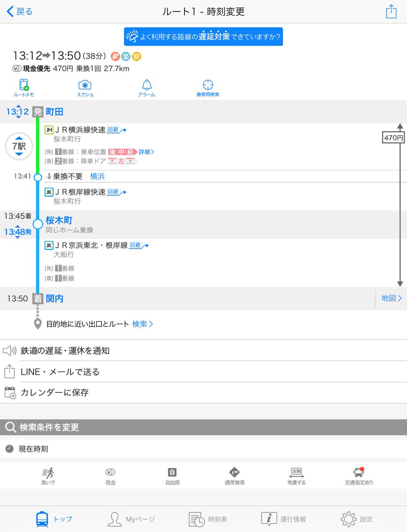
Task: Toggle 急いで walking speed option
Action: [x=48, y=476]
